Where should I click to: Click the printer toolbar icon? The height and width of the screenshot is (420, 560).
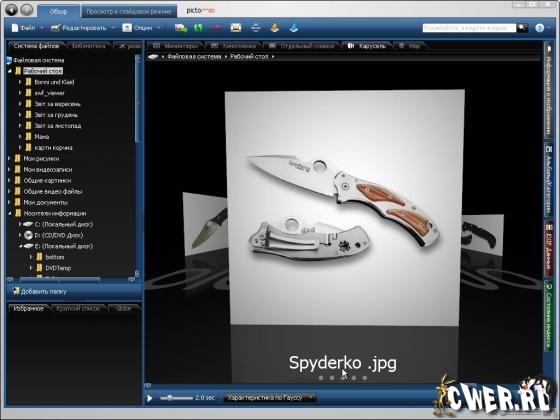[256, 28]
